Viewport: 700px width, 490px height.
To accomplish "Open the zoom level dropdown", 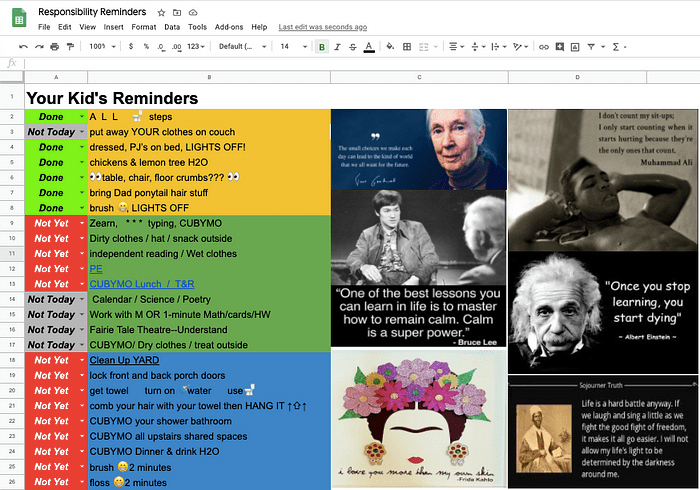I will [x=102, y=46].
